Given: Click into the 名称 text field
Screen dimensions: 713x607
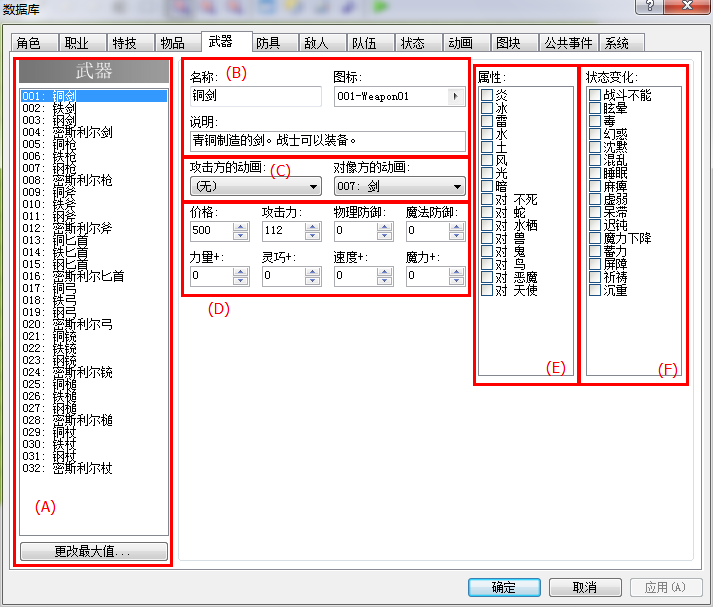Looking at the screenshot, I should point(256,96).
